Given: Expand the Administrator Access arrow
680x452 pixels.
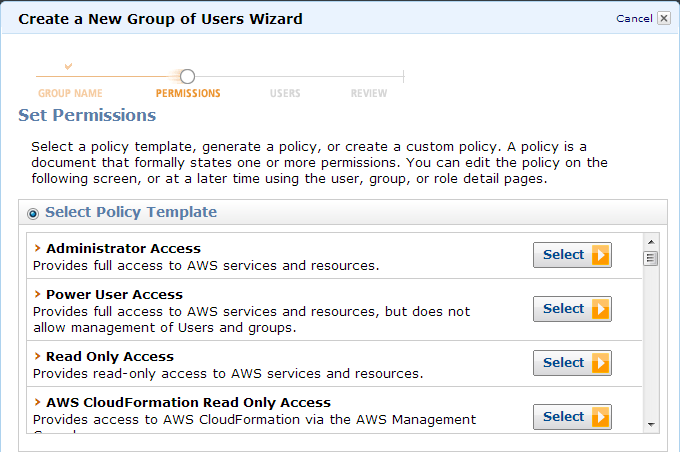Looking at the screenshot, I should click(x=38, y=248).
